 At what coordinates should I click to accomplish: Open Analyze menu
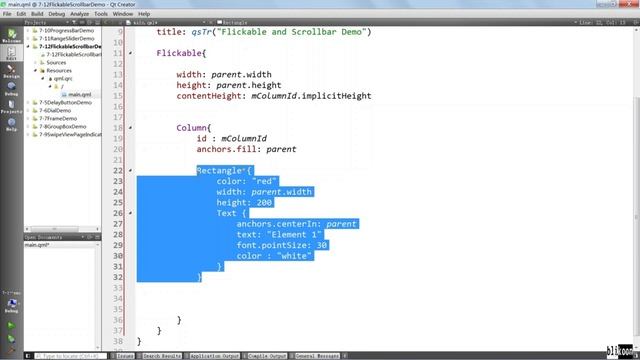click(80, 14)
